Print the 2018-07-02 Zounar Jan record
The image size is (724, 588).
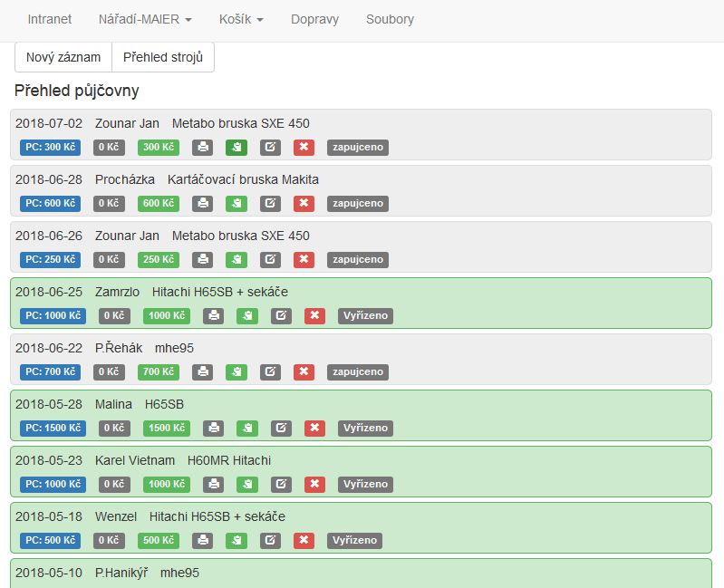click(x=203, y=148)
